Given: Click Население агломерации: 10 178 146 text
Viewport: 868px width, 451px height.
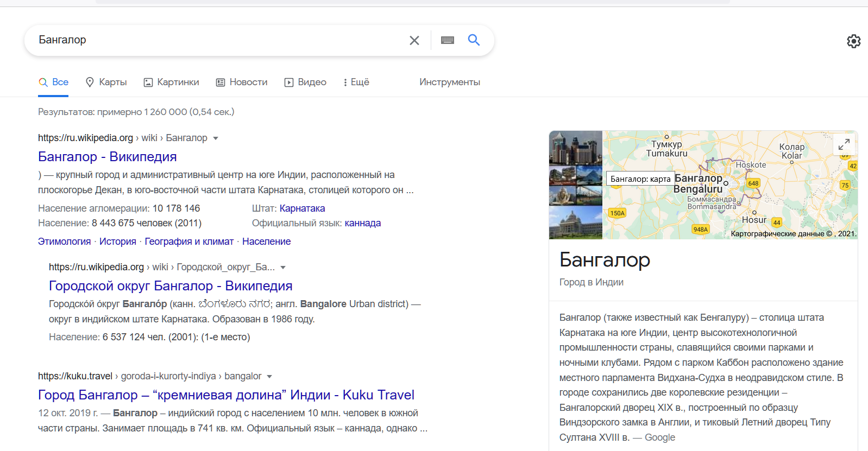Looking at the screenshot, I should (x=119, y=208).
